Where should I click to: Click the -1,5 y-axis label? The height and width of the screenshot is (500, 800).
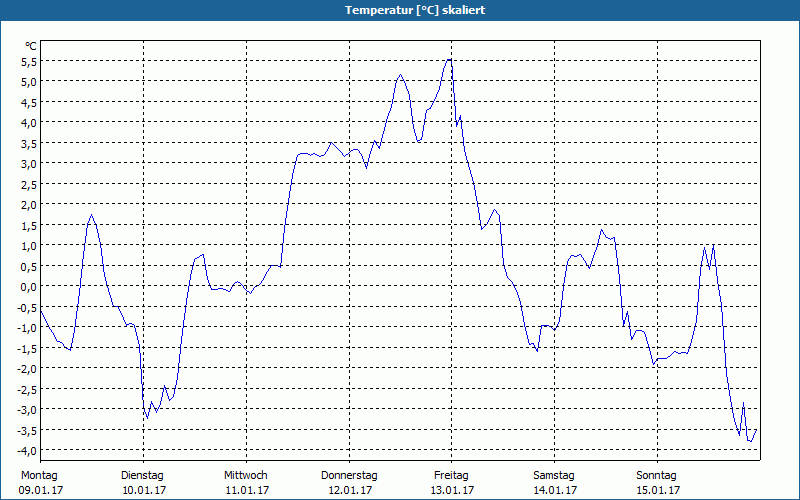coord(28,348)
